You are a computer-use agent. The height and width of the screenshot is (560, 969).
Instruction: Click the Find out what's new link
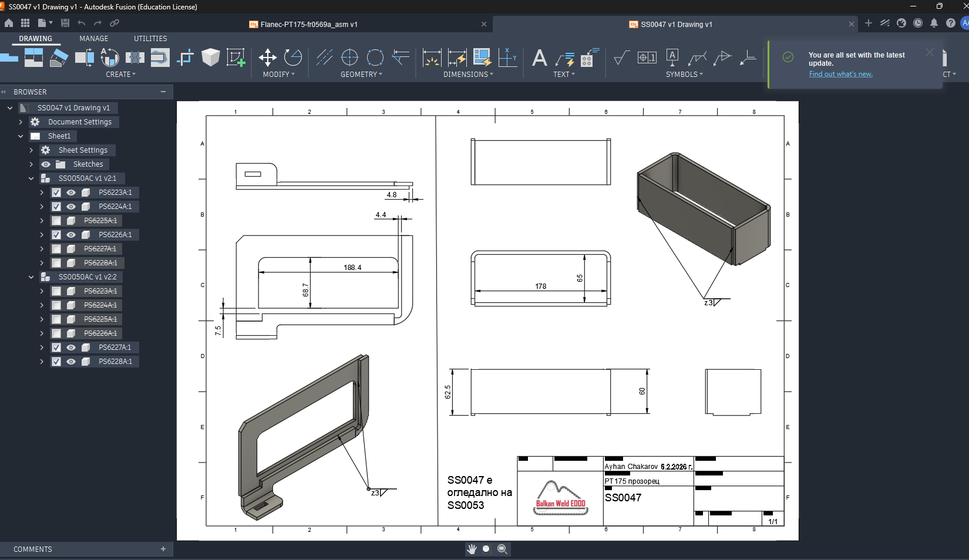[840, 74]
